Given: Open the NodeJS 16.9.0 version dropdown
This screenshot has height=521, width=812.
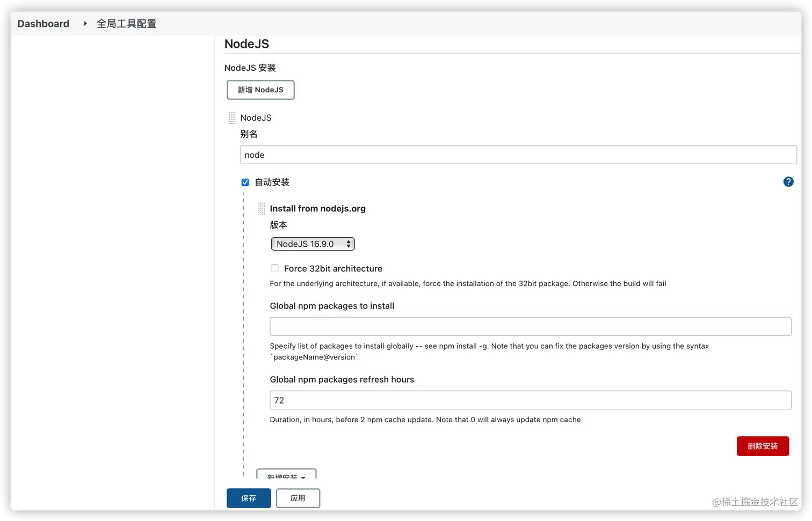Looking at the screenshot, I should click(x=313, y=244).
